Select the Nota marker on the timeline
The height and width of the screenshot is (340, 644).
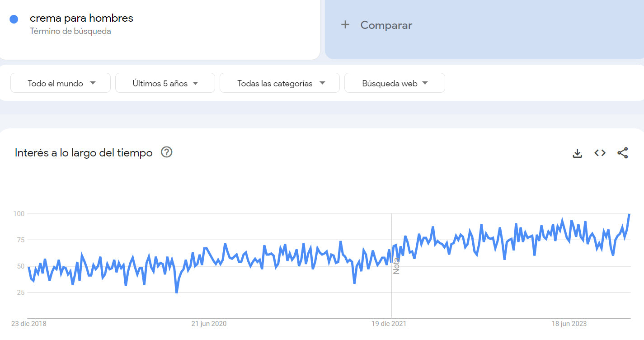click(x=396, y=266)
